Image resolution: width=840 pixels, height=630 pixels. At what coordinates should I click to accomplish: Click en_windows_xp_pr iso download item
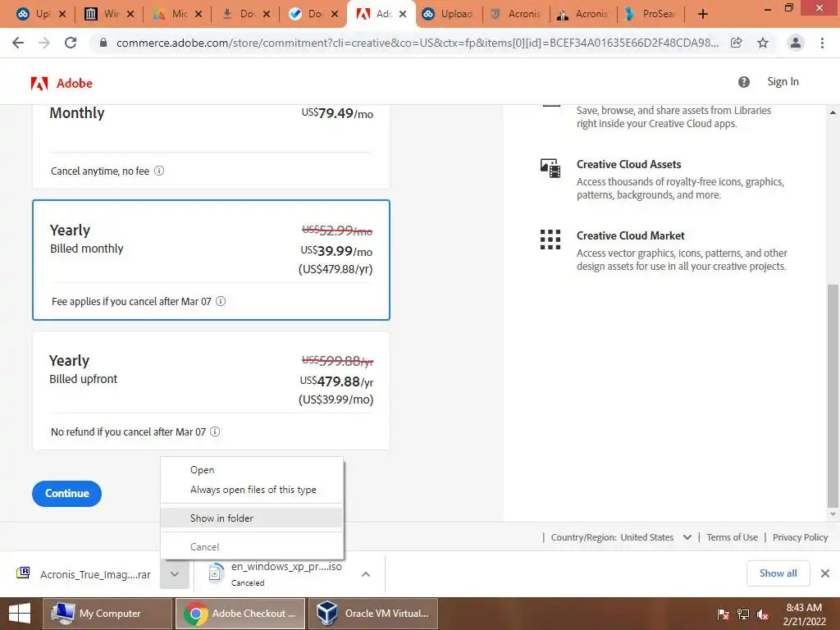276,573
